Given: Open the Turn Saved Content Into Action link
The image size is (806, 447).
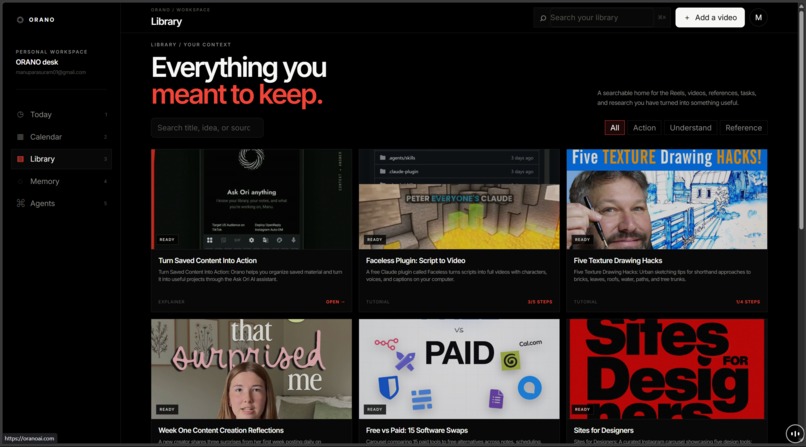Looking at the screenshot, I should point(207,260).
